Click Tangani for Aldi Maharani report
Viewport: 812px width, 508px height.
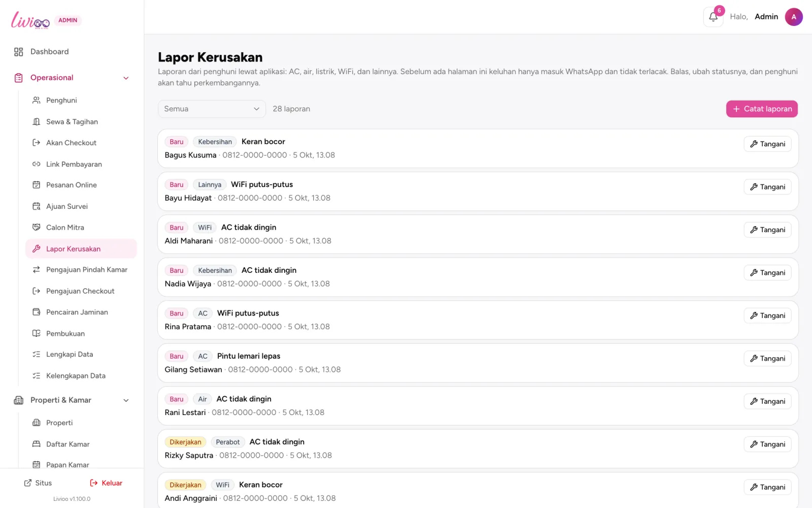[x=767, y=230]
